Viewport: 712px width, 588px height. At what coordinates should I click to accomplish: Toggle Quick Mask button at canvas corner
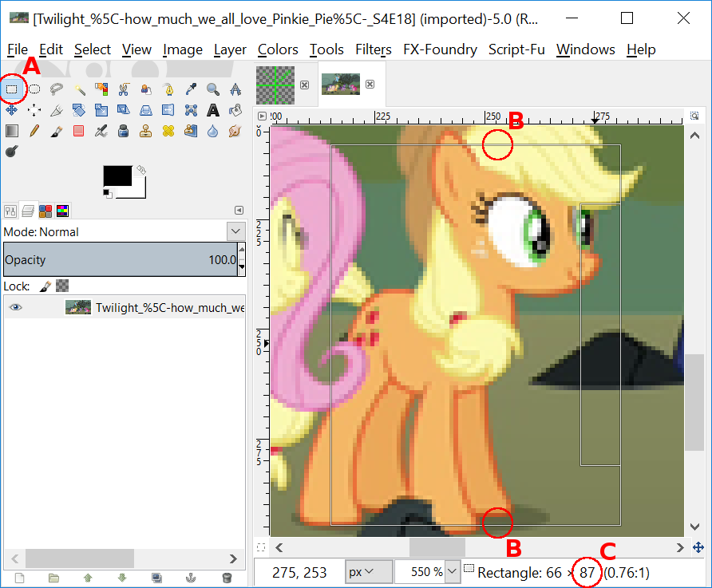261,547
